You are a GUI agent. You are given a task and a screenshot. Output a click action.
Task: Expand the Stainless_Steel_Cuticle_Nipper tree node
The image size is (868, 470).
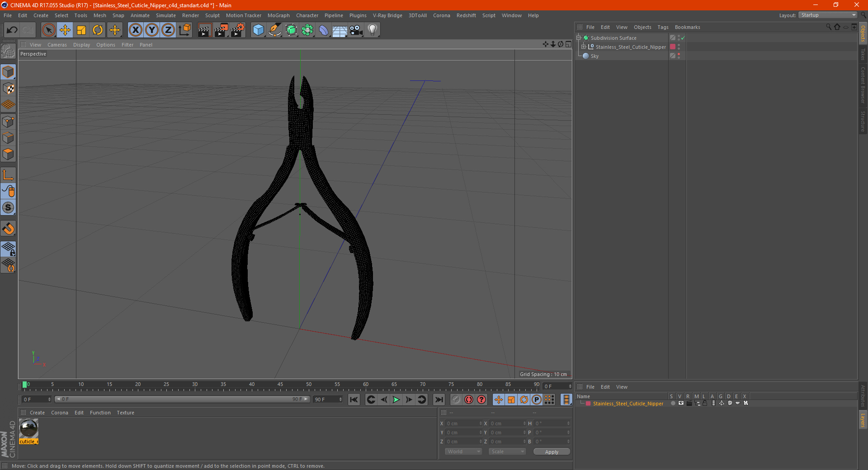(584, 47)
